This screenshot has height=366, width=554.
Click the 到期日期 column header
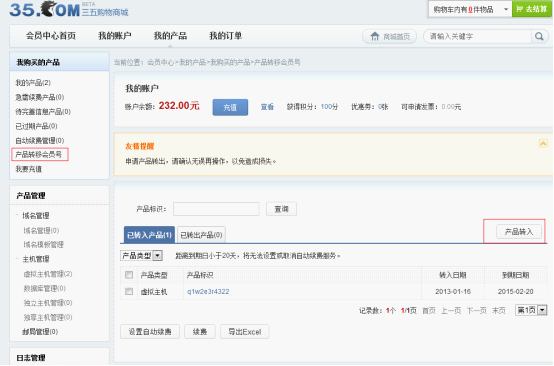515,275
